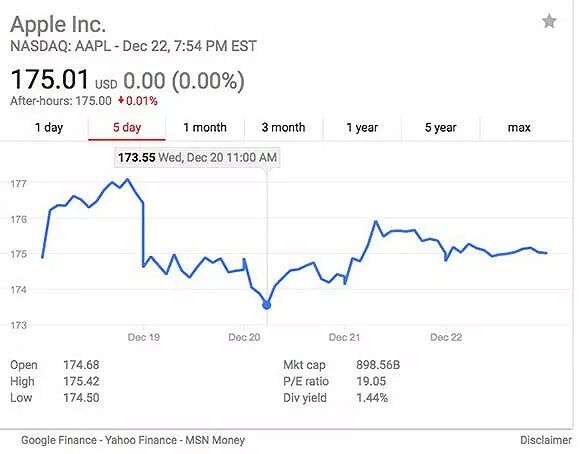Click the Dec 21 date label
This screenshot has width=580, height=454.
[344, 337]
